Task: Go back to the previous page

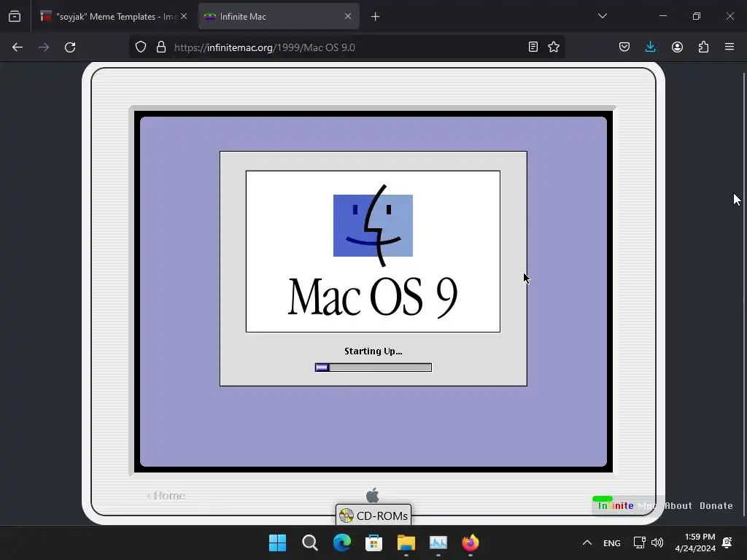Action: tap(18, 47)
